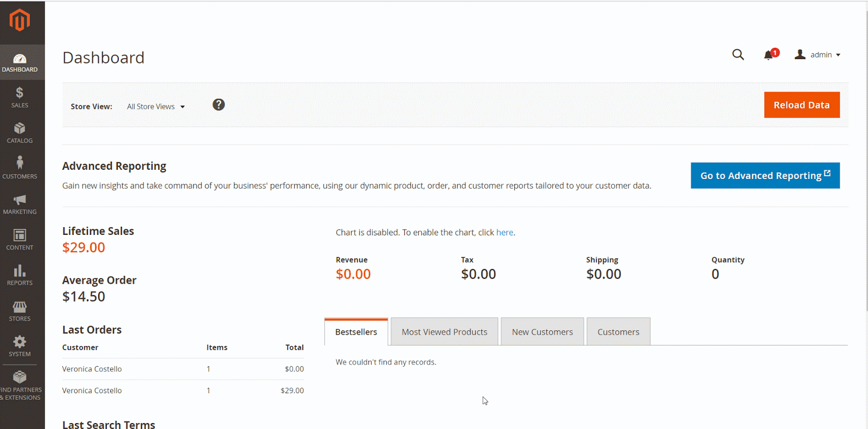Click the Store View help question mark
The image size is (868, 429).
(219, 105)
